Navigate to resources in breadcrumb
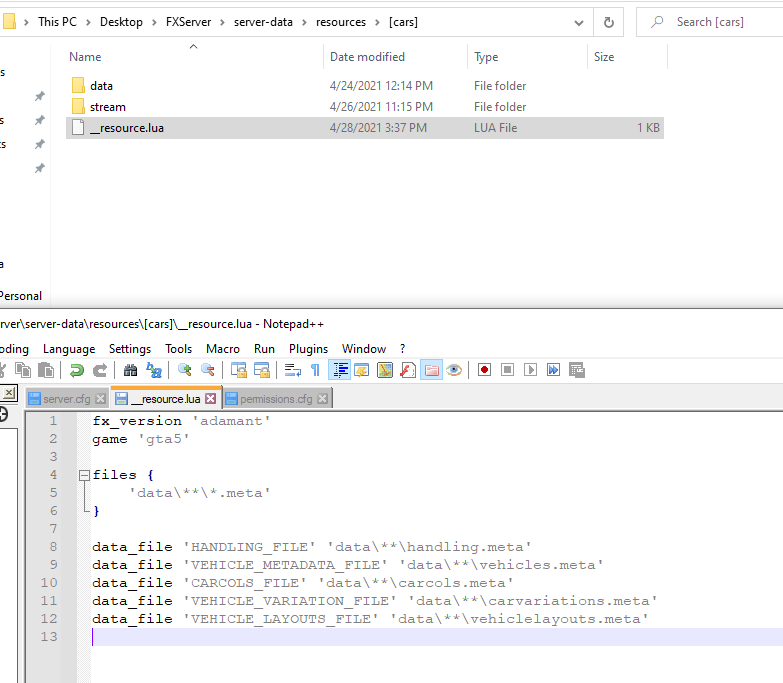Image resolution: width=783 pixels, height=683 pixels. pyautogui.click(x=341, y=22)
